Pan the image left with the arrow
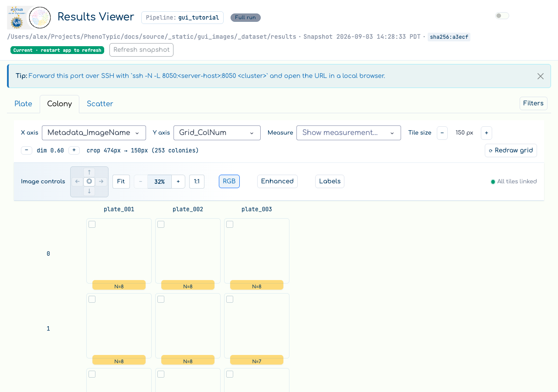Viewport: 558px width, 392px height. point(78,181)
